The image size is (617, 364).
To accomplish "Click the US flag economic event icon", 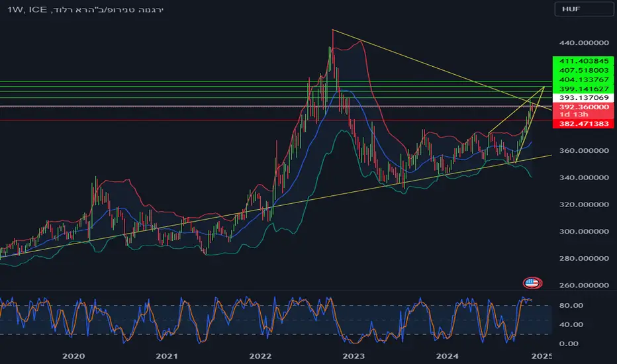I will click(x=532, y=283).
